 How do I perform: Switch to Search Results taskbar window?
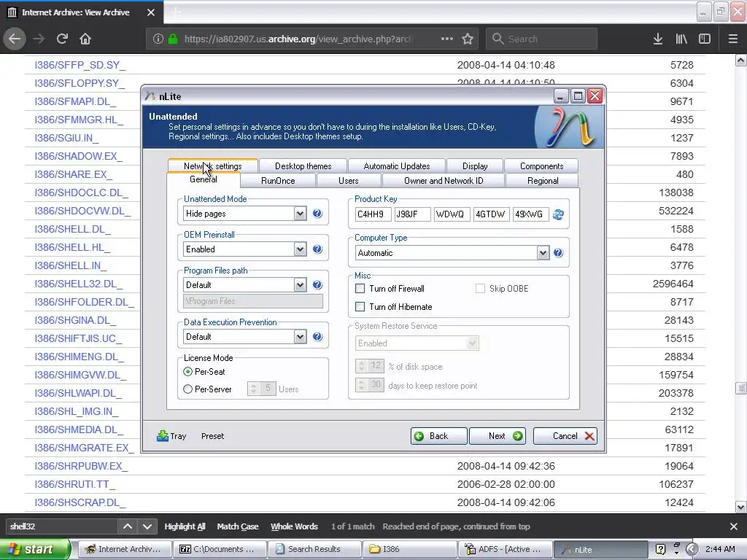314,549
